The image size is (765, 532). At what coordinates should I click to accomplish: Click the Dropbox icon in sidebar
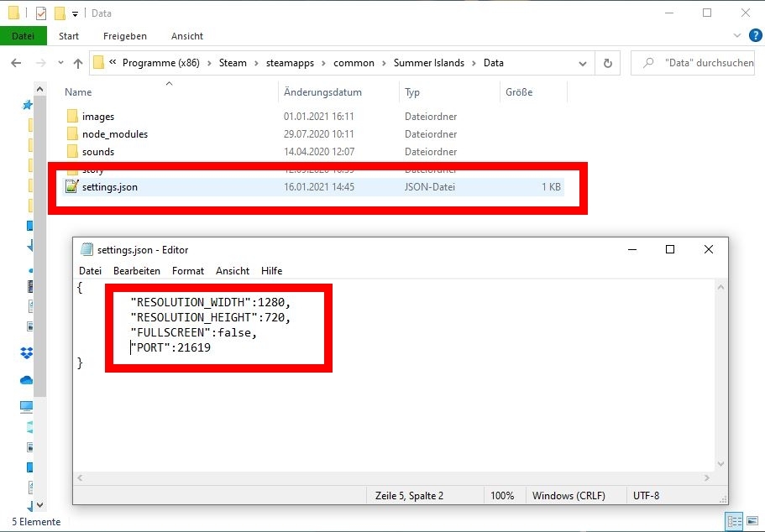[x=27, y=353]
